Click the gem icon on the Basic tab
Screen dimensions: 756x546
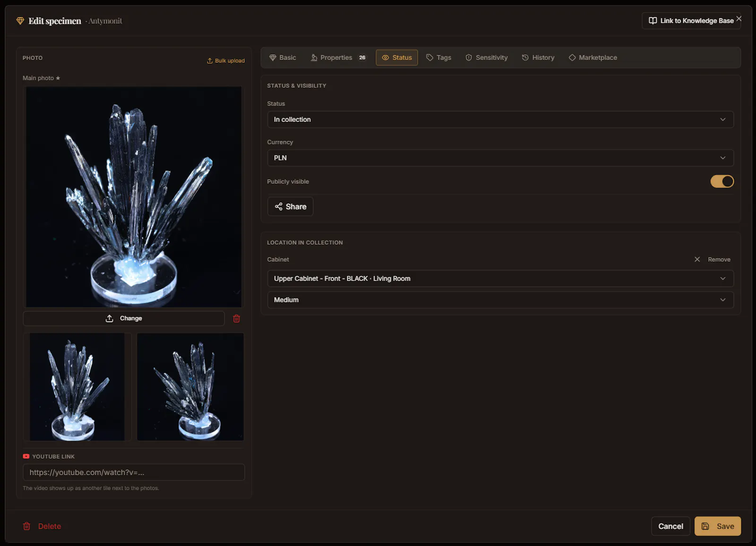tap(273, 58)
